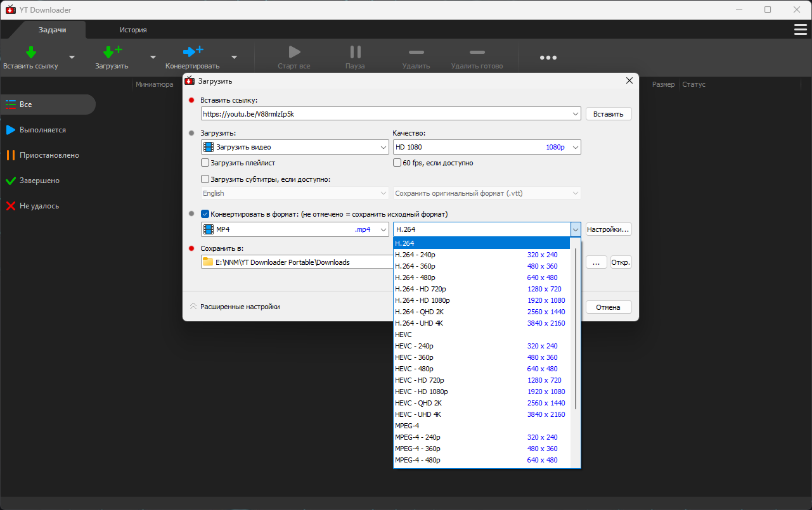Click the Settings (Настройки...) button
812x510 pixels.
[609, 229]
